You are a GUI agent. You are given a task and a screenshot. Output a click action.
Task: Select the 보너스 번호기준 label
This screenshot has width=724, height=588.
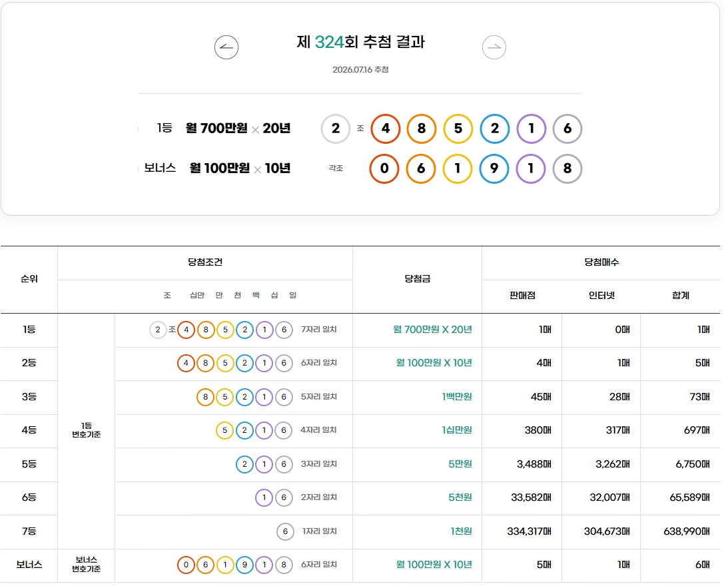tap(87, 565)
